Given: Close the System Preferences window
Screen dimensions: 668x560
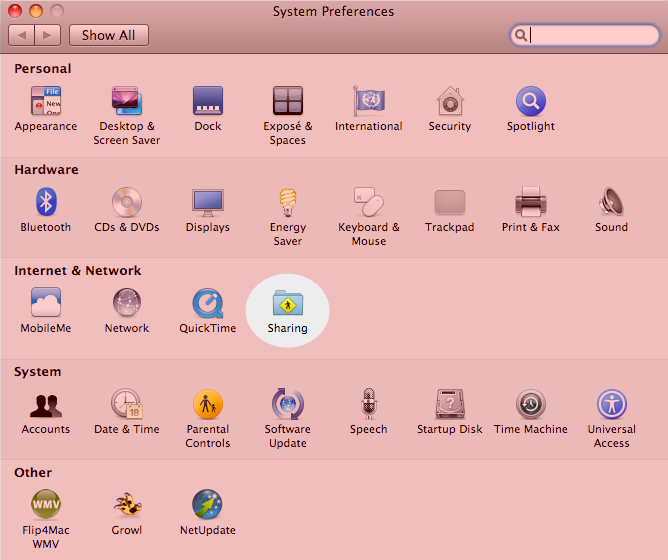Looking at the screenshot, I should click(15, 11).
